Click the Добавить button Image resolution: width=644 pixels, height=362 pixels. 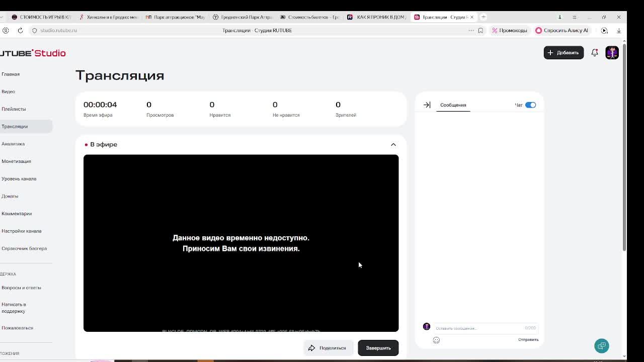tap(563, 53)
